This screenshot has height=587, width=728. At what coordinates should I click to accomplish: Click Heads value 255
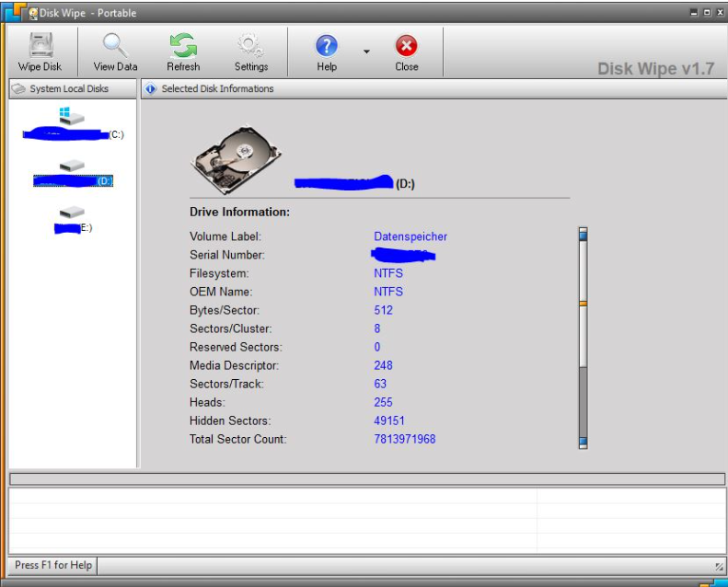(x=383, y=402)
